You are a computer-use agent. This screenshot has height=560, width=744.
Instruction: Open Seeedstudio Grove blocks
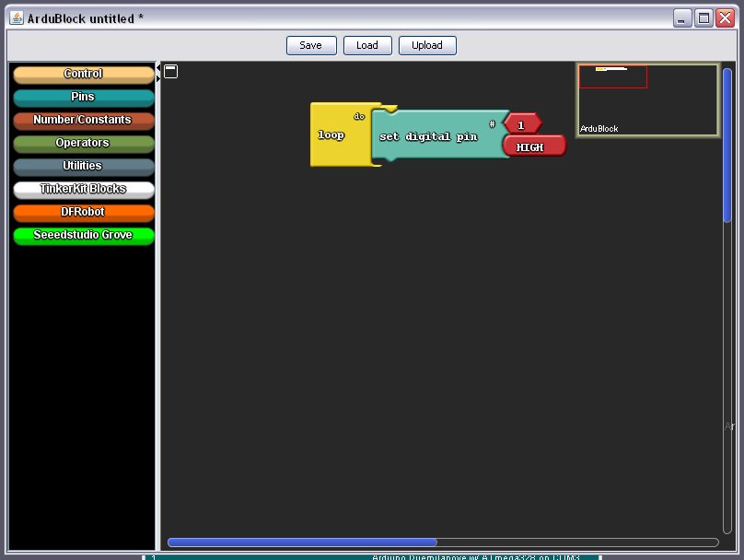(83, 236)
